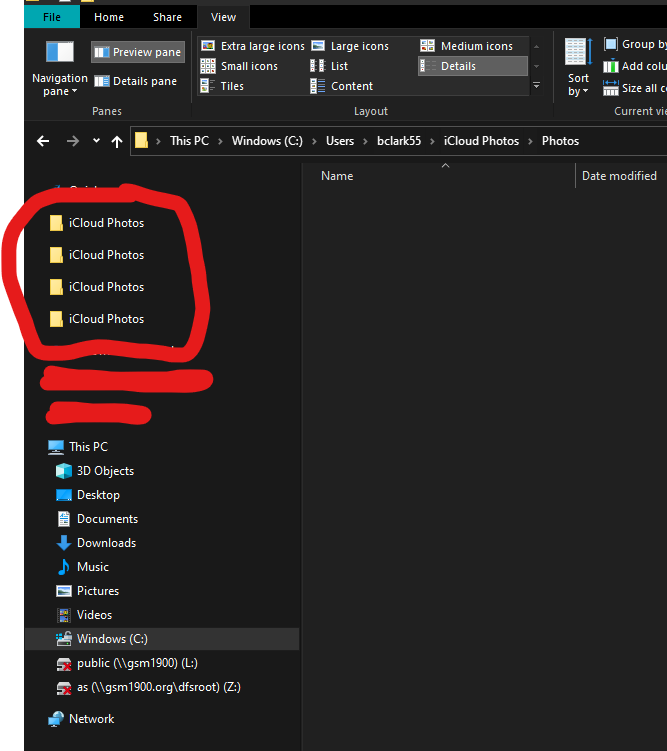Image resolution: width=667 pixels, height=751 pixels.
Task: Select Details layout
Action: 473,66
